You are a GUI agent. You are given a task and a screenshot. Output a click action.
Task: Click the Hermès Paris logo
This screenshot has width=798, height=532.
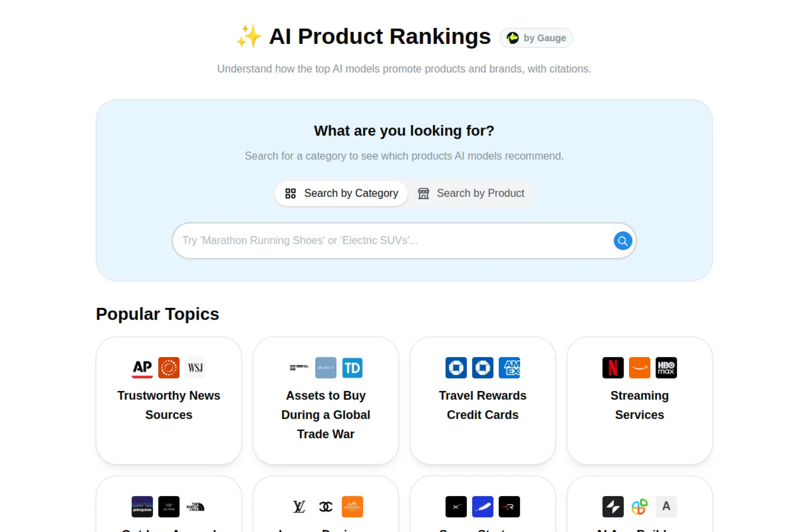click(x=353, y=506)
